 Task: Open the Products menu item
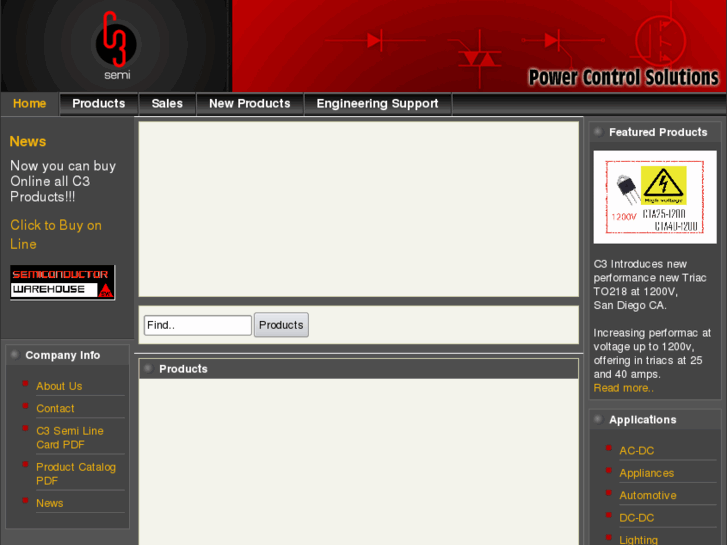click(99, 103)
